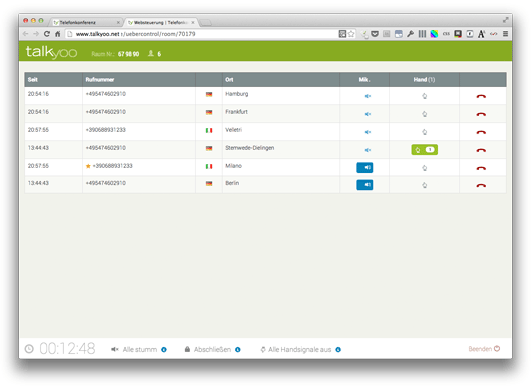Open the CSS extension icon
This screenshot has width=531, height=390.
pos(446,34)
